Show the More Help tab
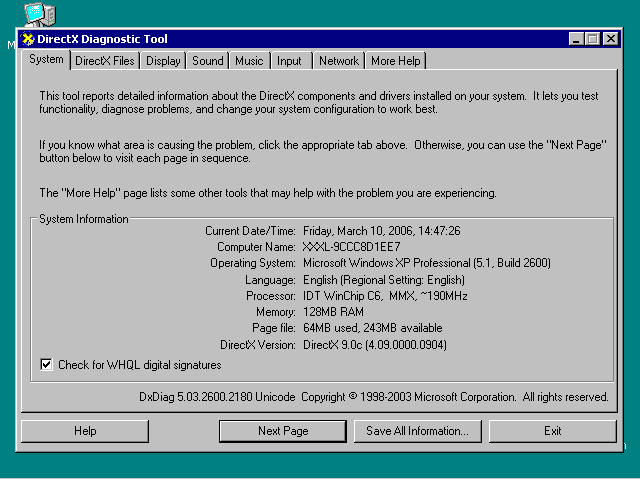Viewport: 640px width, 480px height. coord(396,61)
